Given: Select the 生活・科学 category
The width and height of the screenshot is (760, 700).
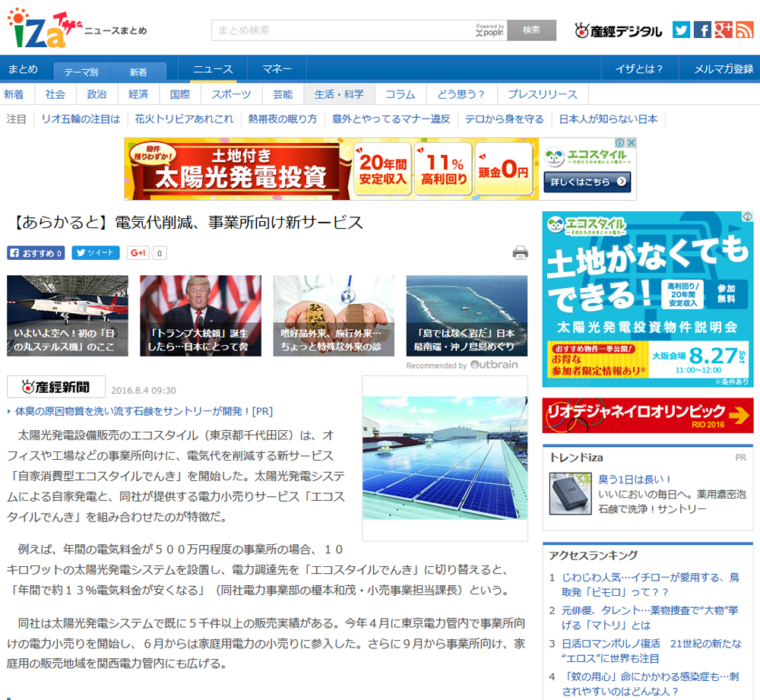Looking at the screenshot, I should (339, 94).
